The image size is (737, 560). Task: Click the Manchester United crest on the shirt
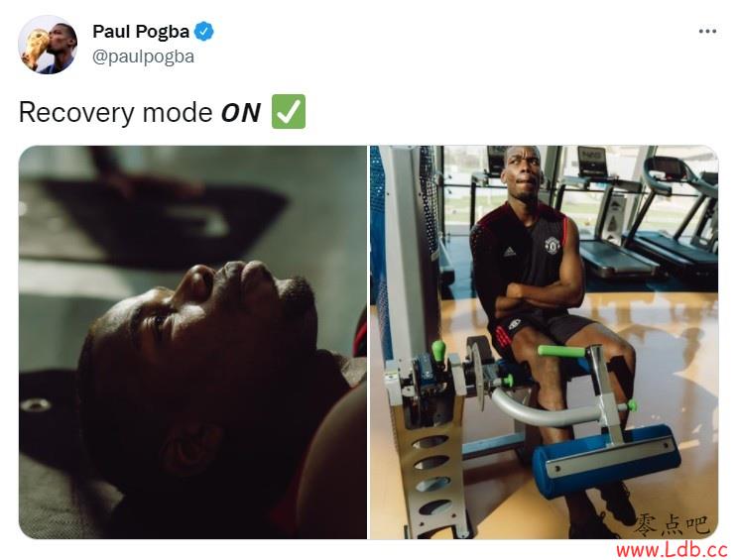coord(552,245)
